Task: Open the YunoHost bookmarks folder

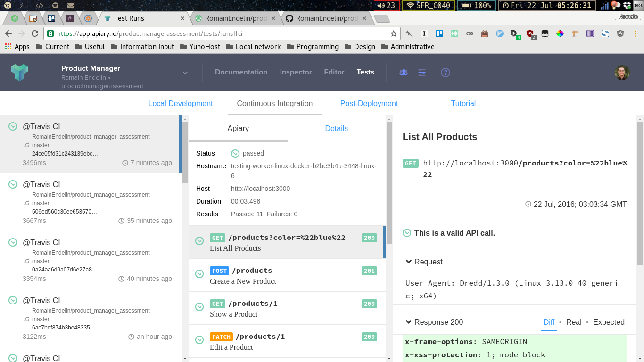Action: [x=200, y=47]
